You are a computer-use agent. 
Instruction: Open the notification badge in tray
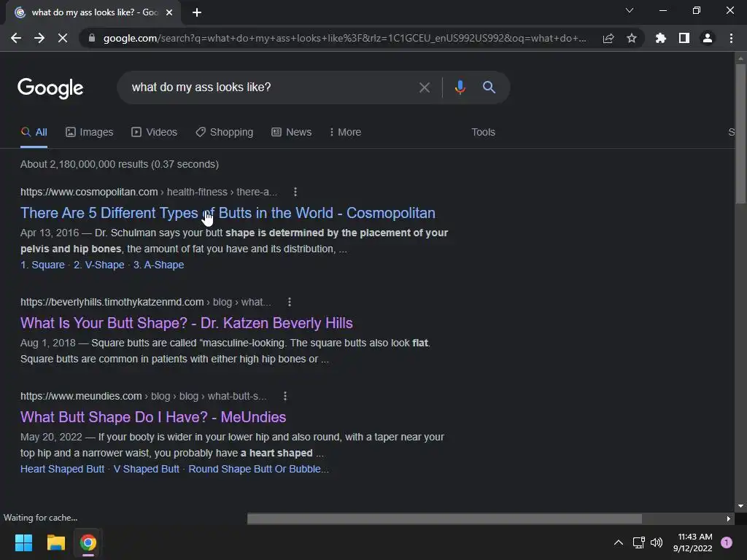click(x=727, y=542)
